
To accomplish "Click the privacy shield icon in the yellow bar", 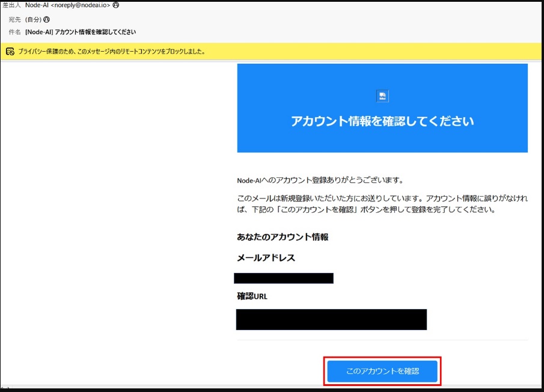I will pyautogui.click(x=10, y=52).
